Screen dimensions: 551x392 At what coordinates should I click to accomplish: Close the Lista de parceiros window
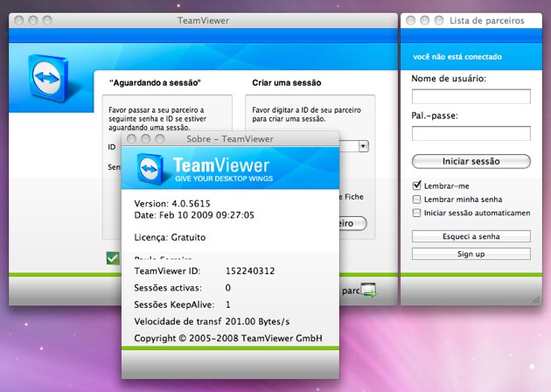pyautogui.click(x=410, y=20)
